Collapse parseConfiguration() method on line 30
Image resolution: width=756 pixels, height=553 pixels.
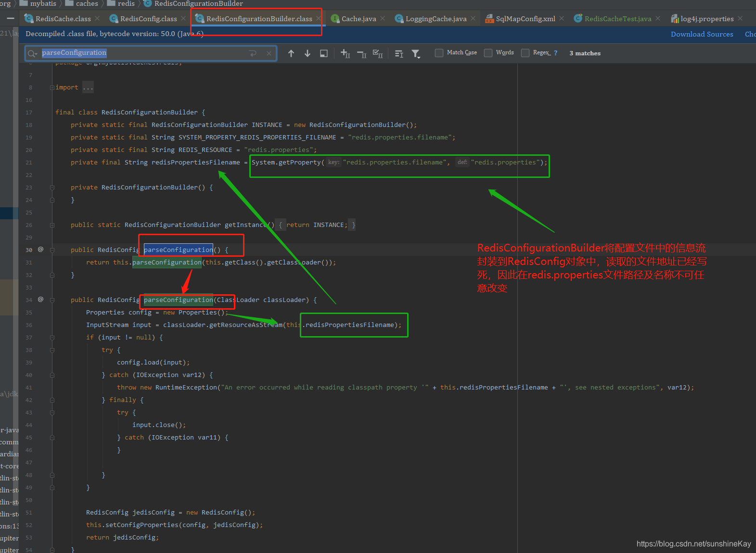click(x=52, y=250)
